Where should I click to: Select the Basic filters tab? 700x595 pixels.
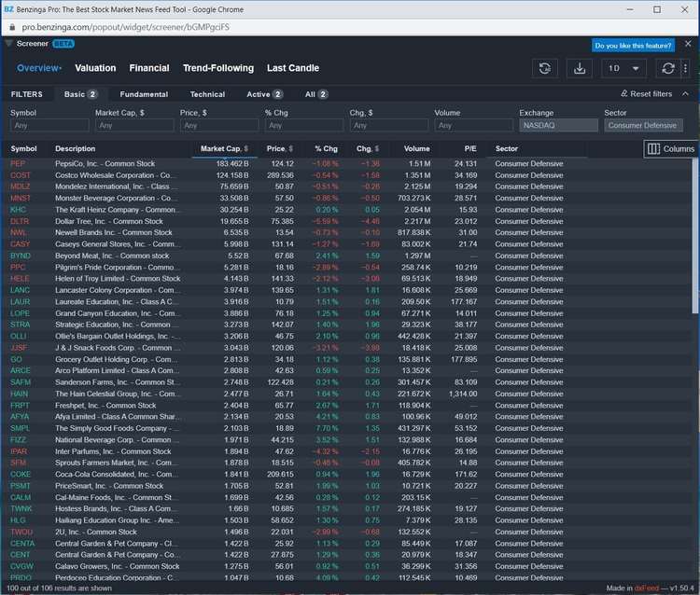(x=80, y=94)
